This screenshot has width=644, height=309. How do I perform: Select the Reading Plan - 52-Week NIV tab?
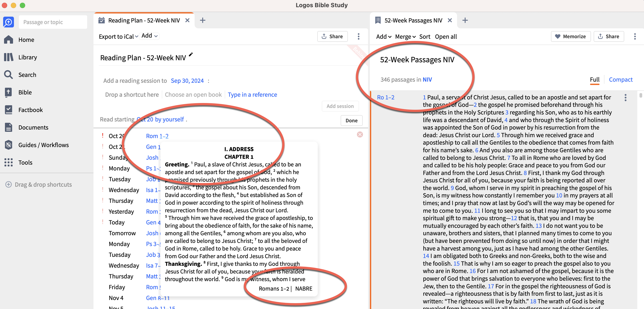144,20
